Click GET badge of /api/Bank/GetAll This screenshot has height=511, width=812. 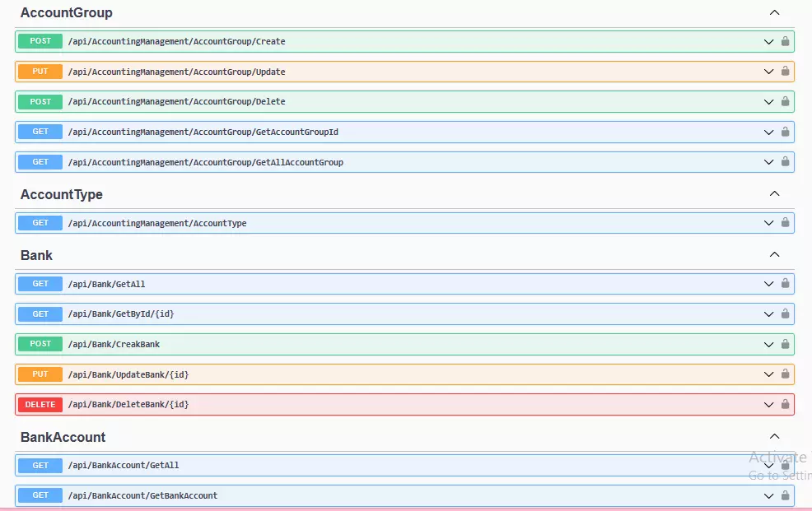(x=40, y=283)
